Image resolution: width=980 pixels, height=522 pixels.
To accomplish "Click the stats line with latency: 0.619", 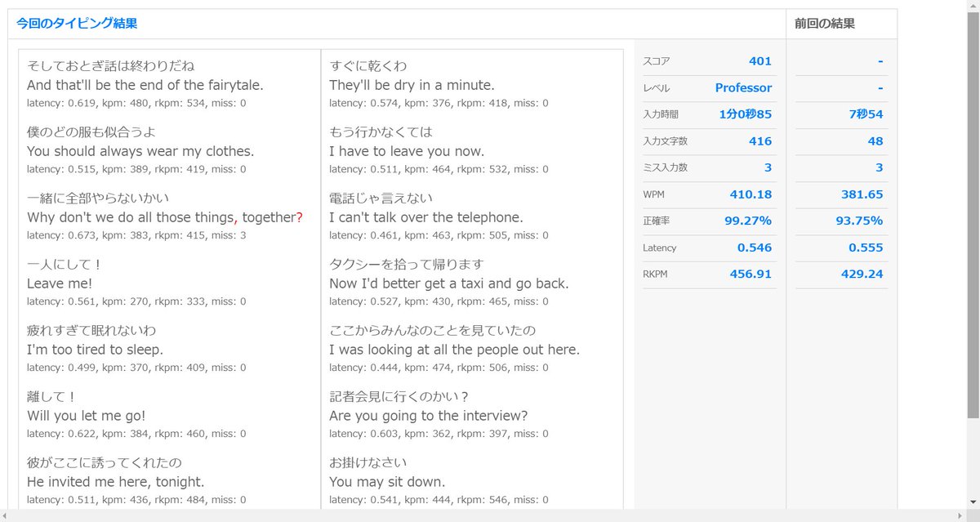I will tap(136, 103).
